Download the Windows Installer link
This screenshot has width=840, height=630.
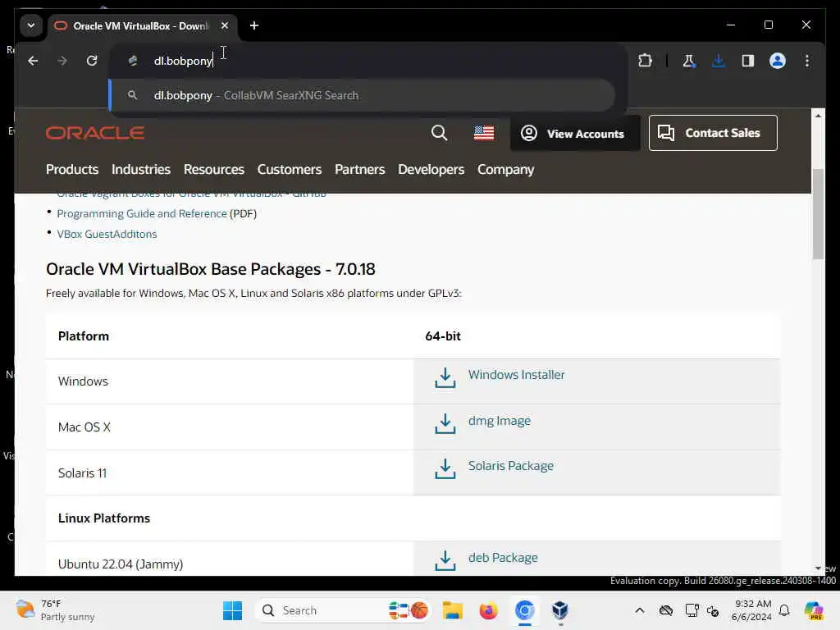click(x=517, y=375)
